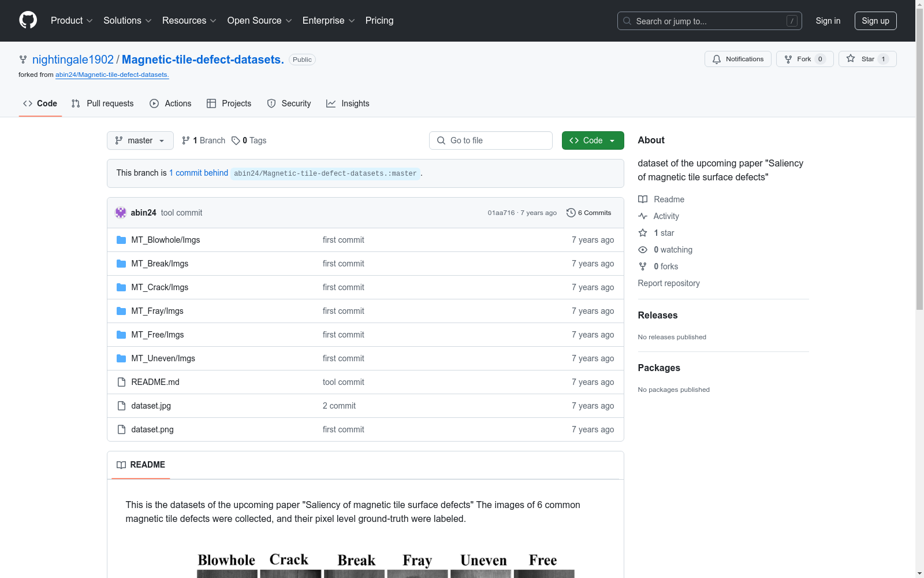The image size is (924, 578).
Task: Click the fork icon beside 0 forks
Action: point(643,266)
